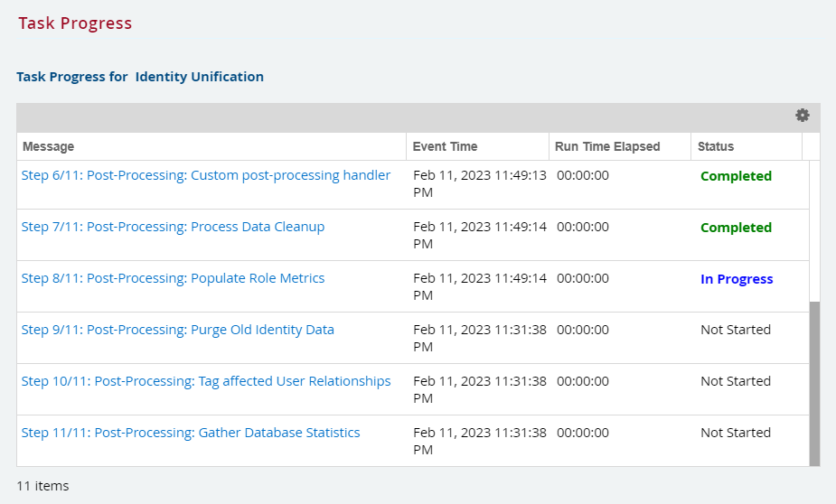The image size is (836, 504).
Task: Sort by the Event Time column header
Action: [x=445, y=146]
